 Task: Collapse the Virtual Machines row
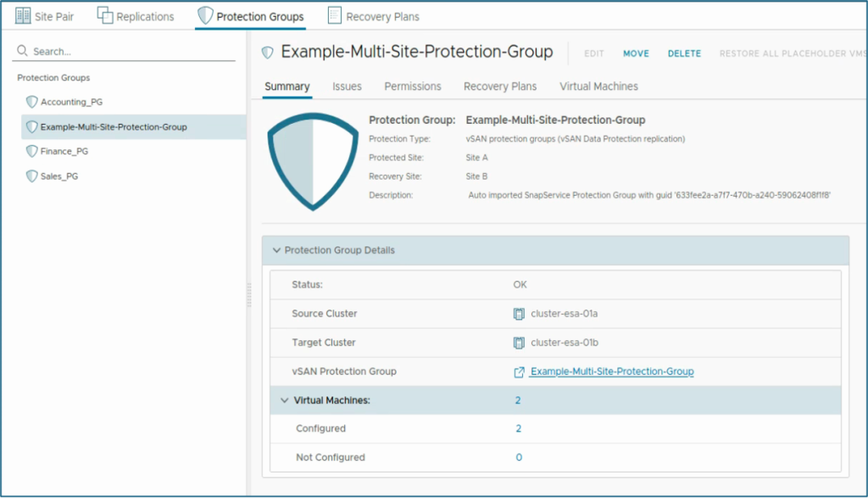click(285, 400)
